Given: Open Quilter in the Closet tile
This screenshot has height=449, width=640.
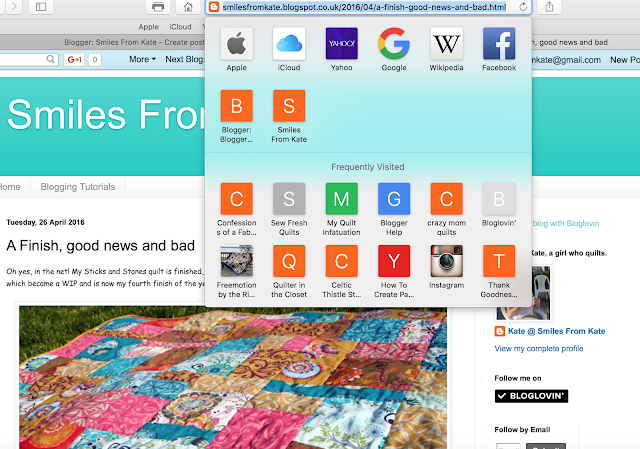Looking at the screenshot, I should [289, 261].
